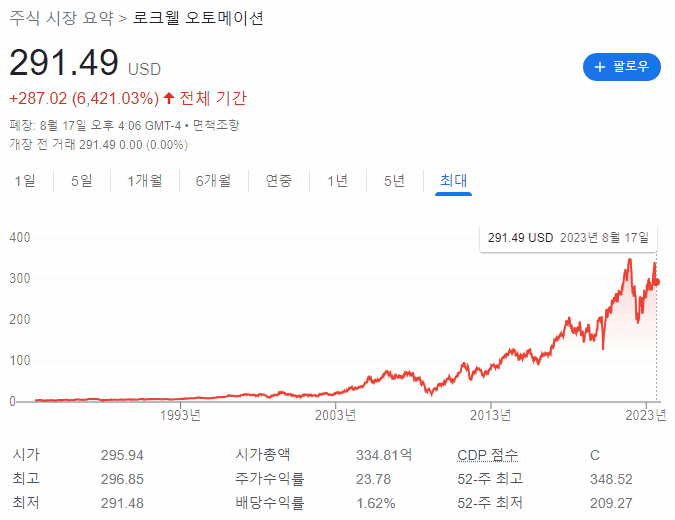Click the 400 y-axis label
Screen dimensions: 675x520
(20, 238)
